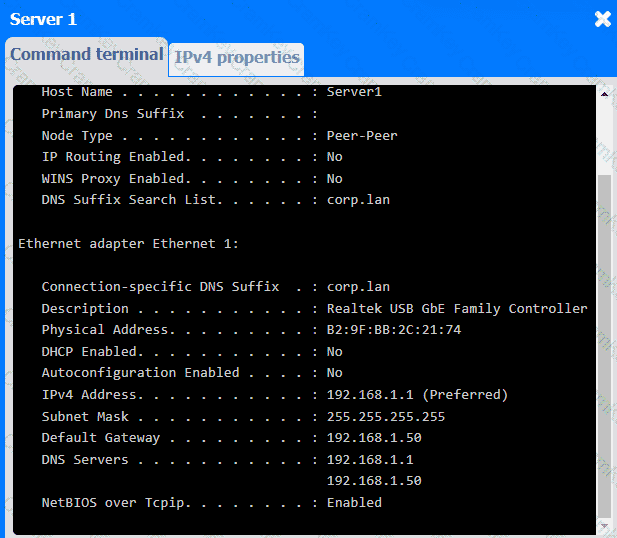The height and width of the screenshot is (538, 617).
Task: Click the terminal vertical scrollbar thumb
Action: pyautogui.click(x=604, y=340)
